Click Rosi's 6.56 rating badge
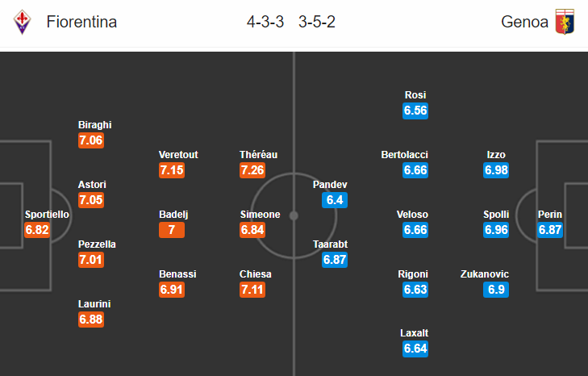Viewport: 588px width, 376px height. tap(415, 111)
